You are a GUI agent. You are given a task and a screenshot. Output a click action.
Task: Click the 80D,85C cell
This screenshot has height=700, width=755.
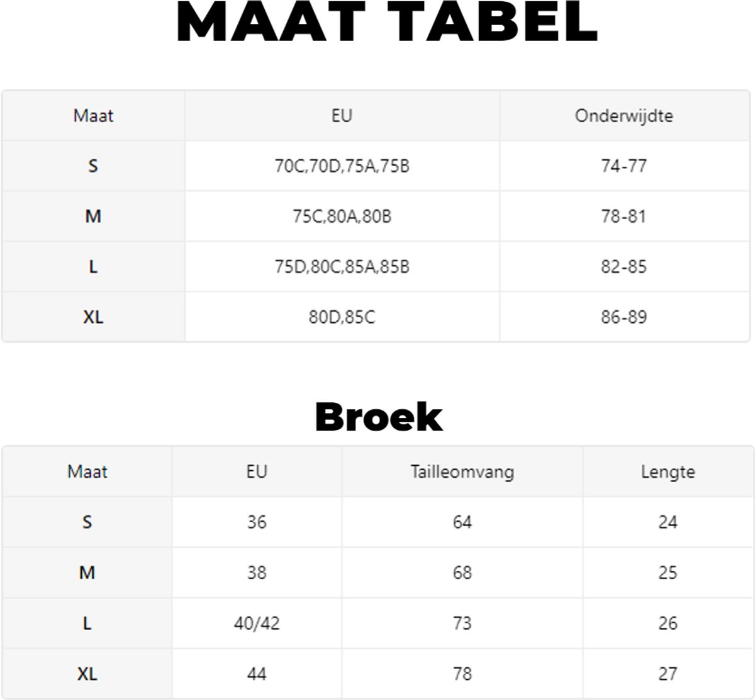(x=342, y=317)
